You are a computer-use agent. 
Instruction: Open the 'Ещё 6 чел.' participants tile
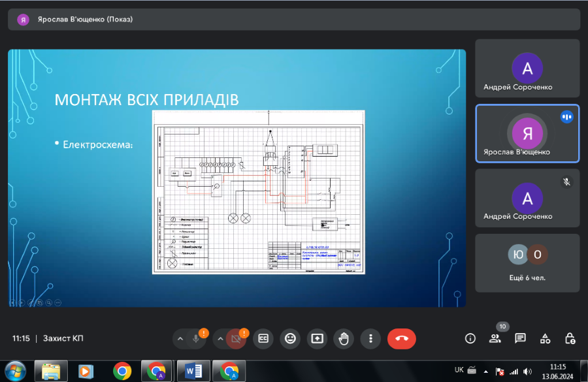tap(527, 263)
